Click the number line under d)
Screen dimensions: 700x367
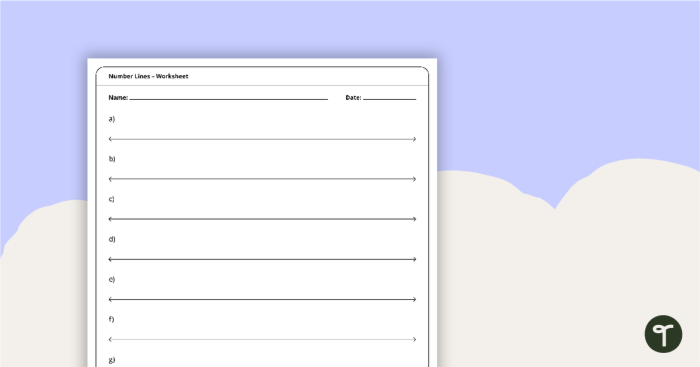click(262, 259)
